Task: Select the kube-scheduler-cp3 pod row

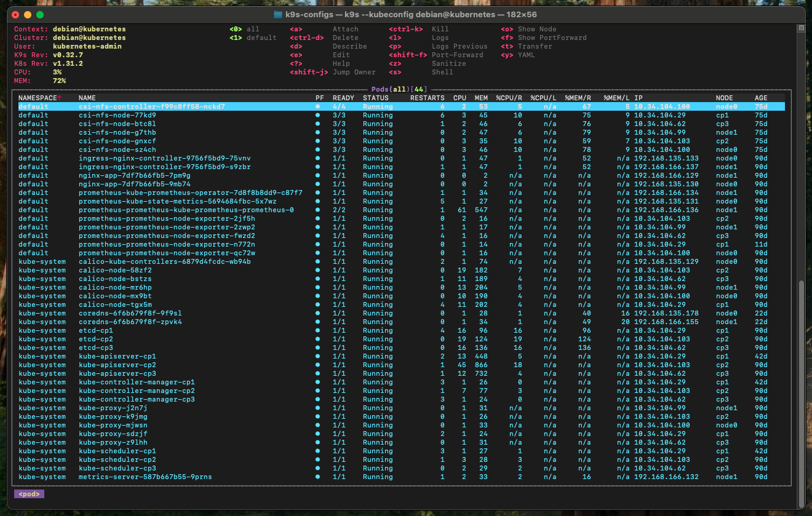Action: pos(117,468)
